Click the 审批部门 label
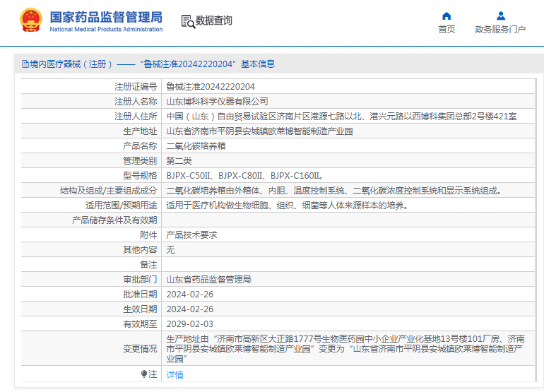Screen dimensions: 544x392 click(140, 280)
